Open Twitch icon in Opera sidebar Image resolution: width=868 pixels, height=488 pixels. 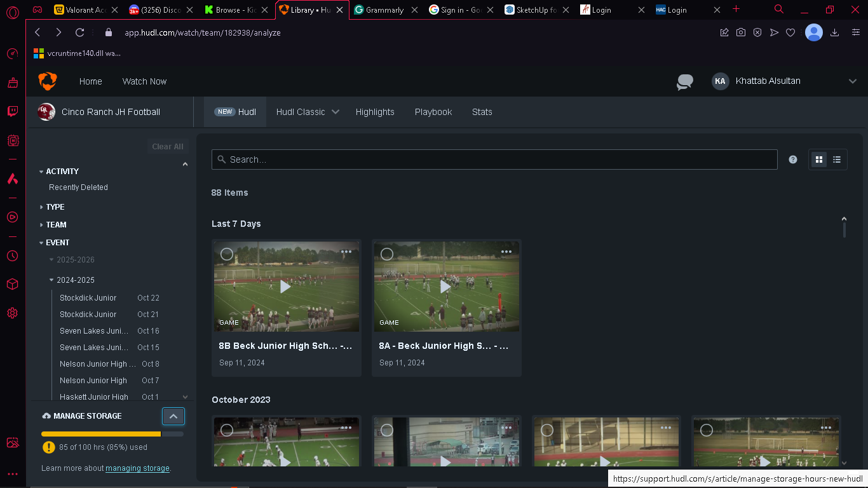point(13,112)
